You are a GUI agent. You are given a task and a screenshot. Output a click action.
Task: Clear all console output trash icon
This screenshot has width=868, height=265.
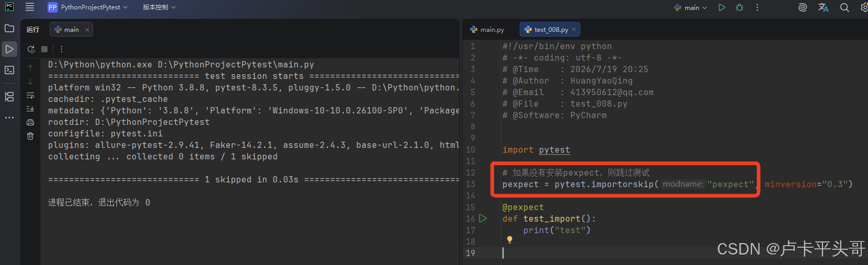[x=30, y=136]
